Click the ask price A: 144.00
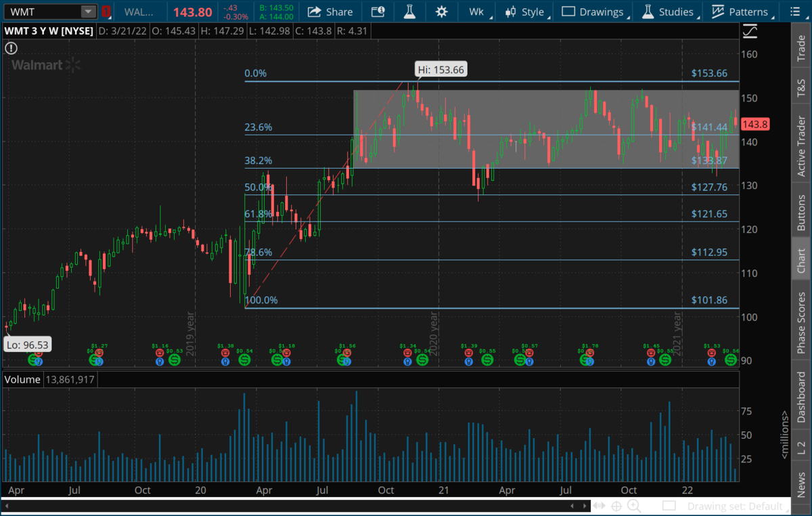This screenshot has height=516, width=812. coord(277,16)
